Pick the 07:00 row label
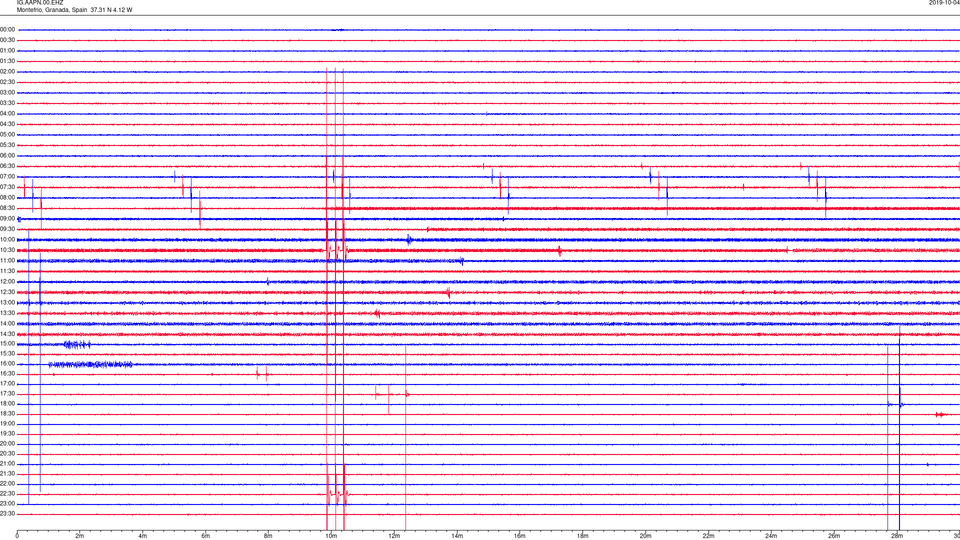This screenshot has width=960, height=540. [7, 176]
